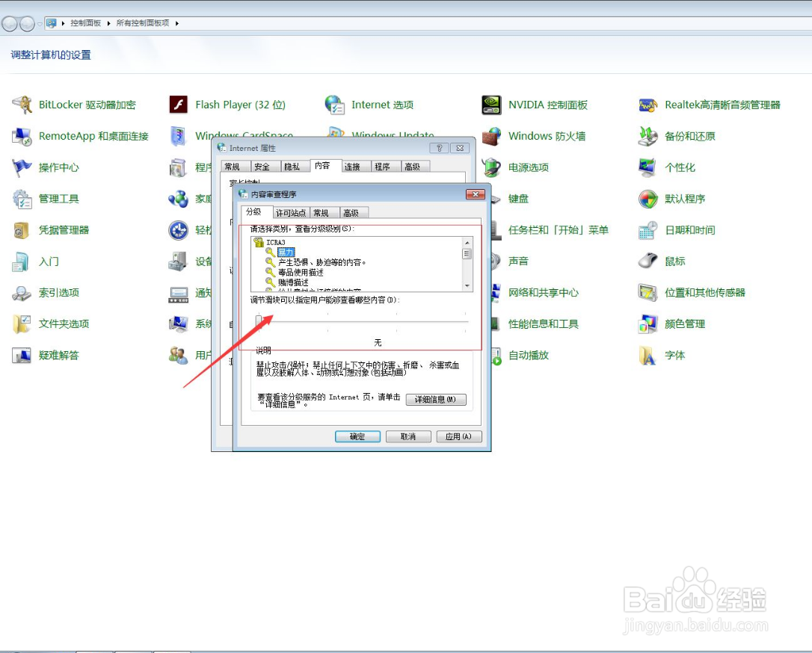Click 应用(A) button
The width and height of the screenshot is (812, 653).
459,436
